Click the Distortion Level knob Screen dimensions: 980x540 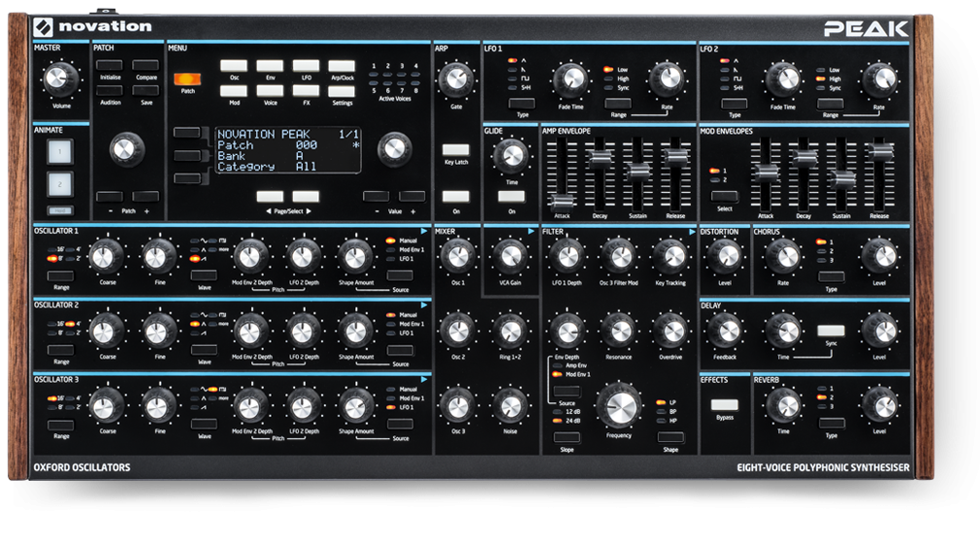coord(725,256)
